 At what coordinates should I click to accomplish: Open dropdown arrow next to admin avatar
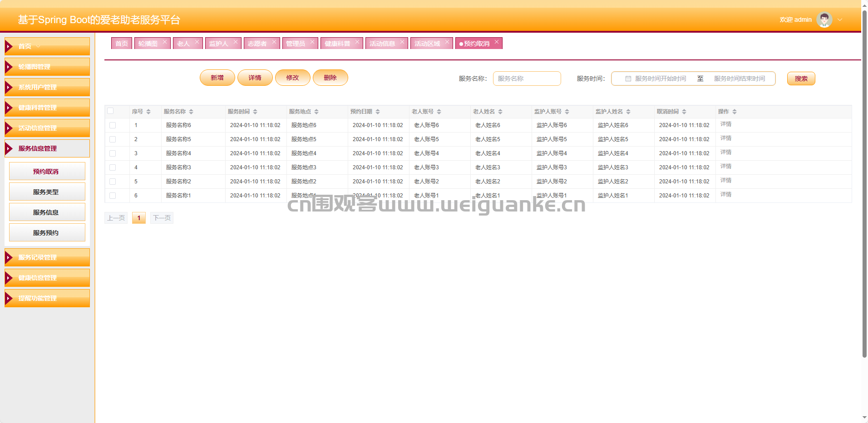click(x=840, y=20)
